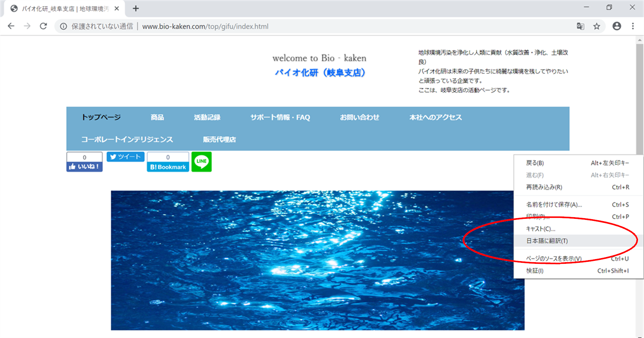Select 印刷(P)... in the context menu
This screenshot has height=338, width=644.
[x=578, y=216]
